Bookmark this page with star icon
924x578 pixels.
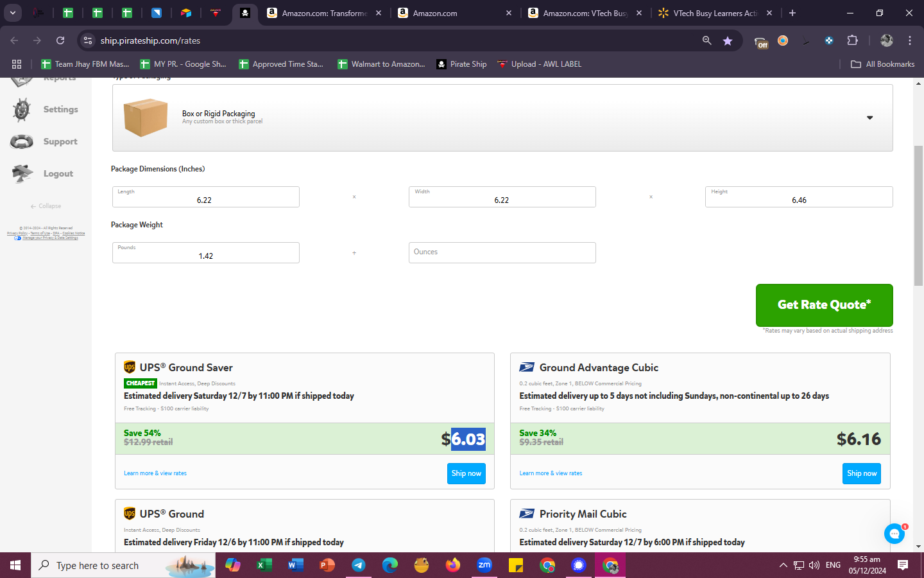click(x=728, y=40)
